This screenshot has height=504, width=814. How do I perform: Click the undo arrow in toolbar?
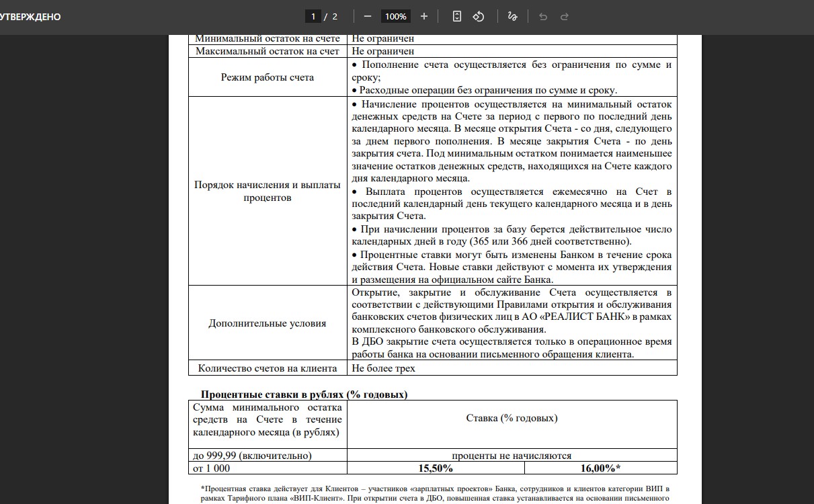[543, 16]
